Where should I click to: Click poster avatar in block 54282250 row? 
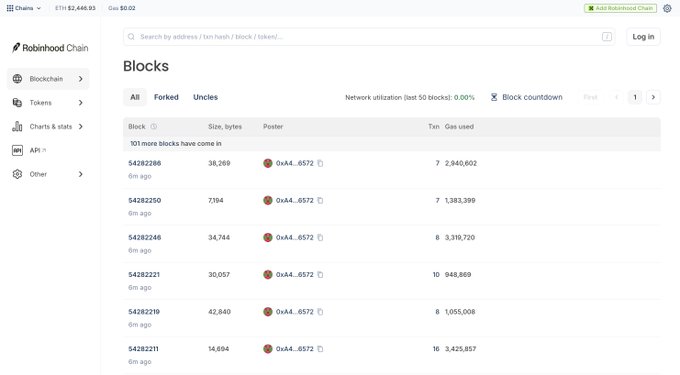pyautogui.click(x=268, y=200)
